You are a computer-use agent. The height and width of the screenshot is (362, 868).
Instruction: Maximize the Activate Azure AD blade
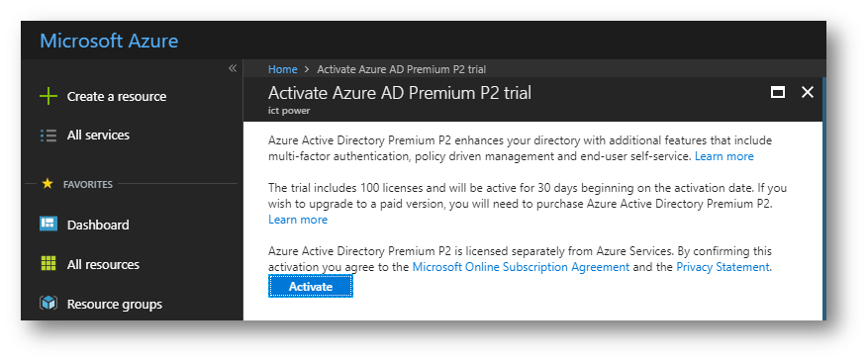778,92
